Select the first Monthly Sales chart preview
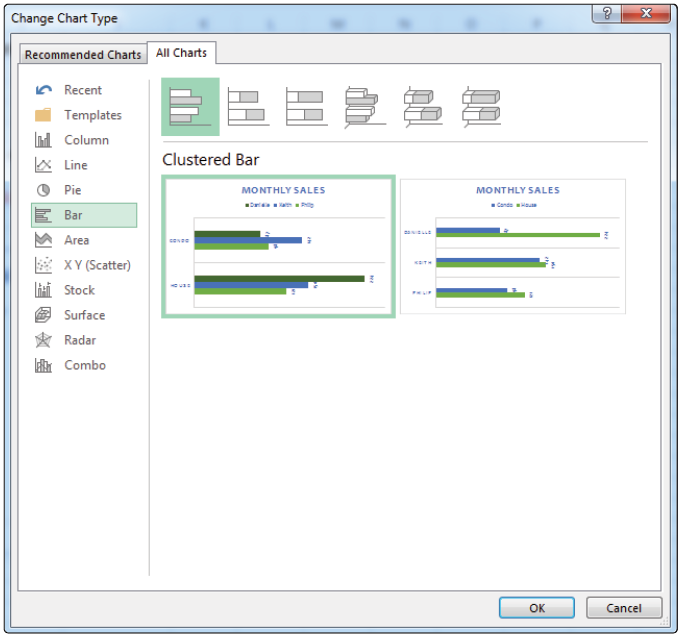The width and height of the screenshot is (682, 637). coord(279,247)
